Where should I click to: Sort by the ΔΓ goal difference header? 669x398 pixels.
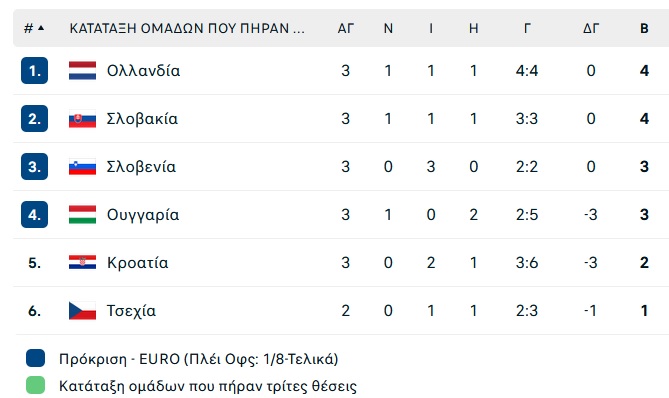591,28
